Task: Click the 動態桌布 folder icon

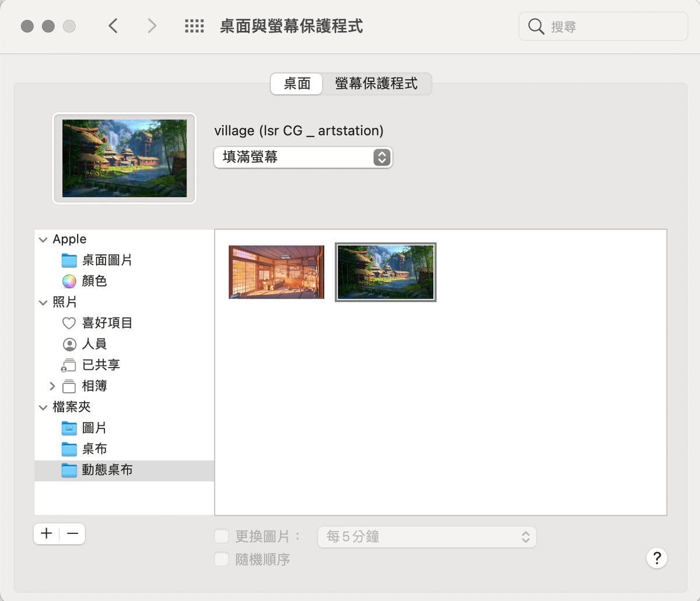Action: [x=69, y=470]
